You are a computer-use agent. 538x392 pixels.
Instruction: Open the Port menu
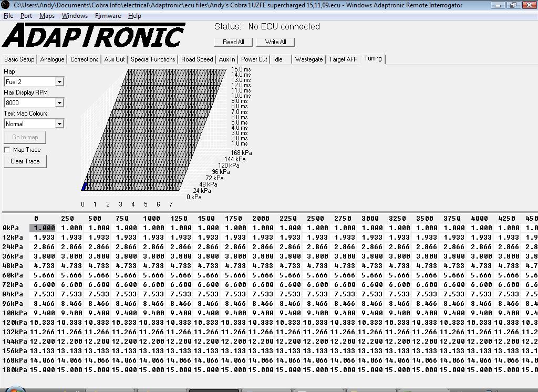pos(26,16)
